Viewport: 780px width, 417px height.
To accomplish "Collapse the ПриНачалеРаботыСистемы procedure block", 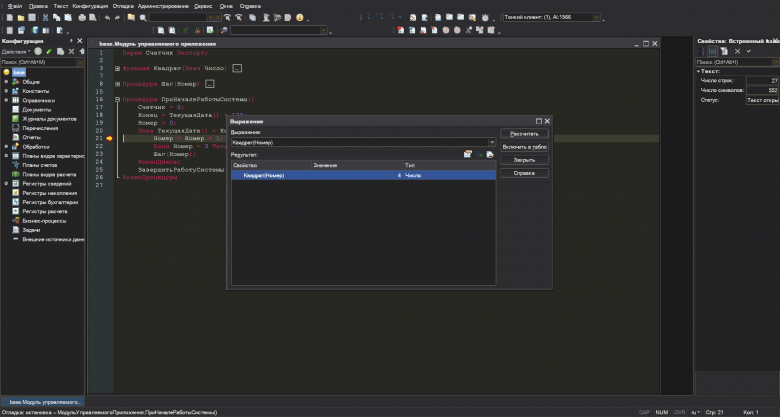I will point(117,100).
